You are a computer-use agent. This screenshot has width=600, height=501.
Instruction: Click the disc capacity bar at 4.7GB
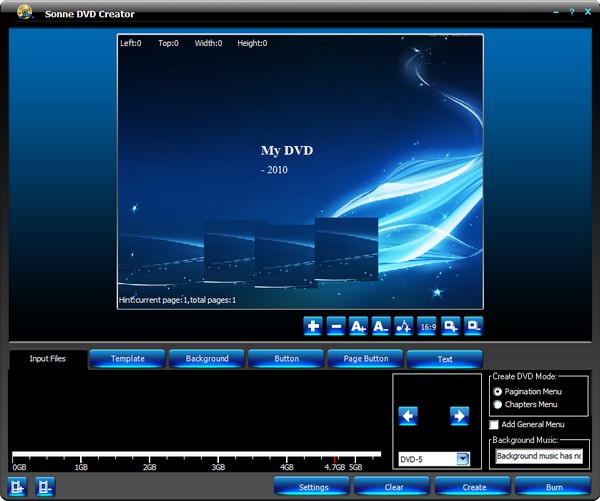(x=334, y=456)
